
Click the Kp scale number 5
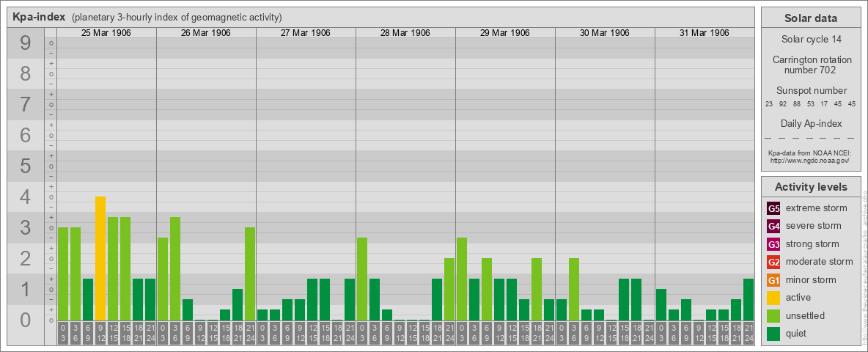point(26,166)
